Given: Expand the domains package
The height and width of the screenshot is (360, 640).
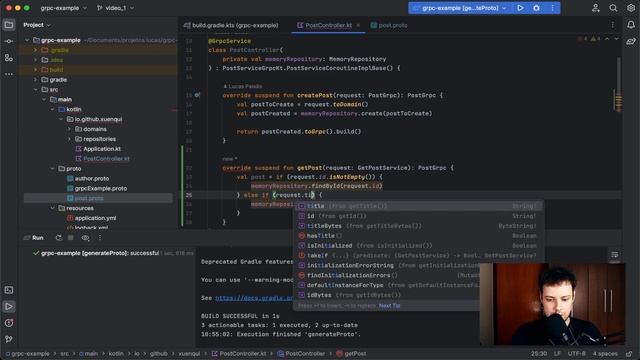Looking at the screenshot, I should (69, 129).
